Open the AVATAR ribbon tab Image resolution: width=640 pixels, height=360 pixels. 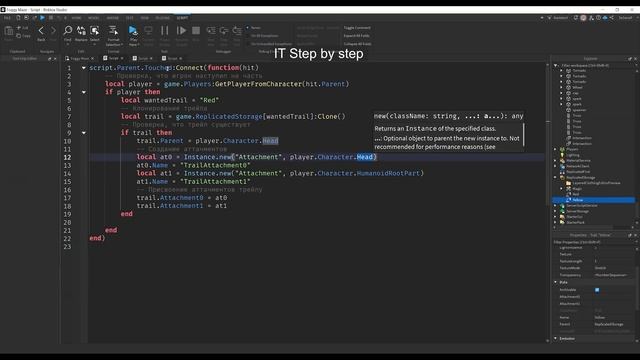(113, 18)
